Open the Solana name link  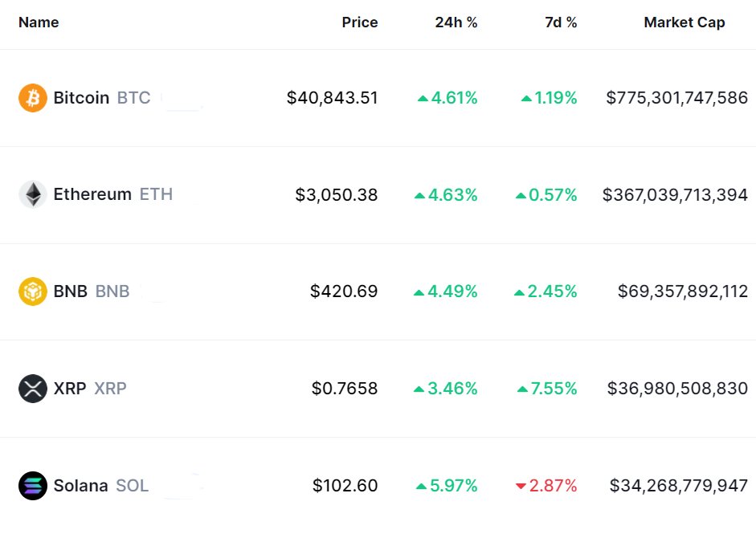pos(80,486)
